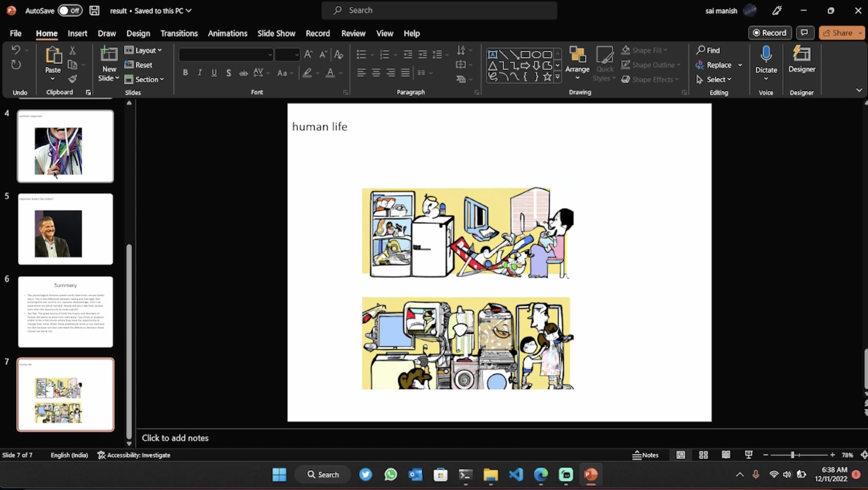Open the Design tab
This screenshot has height=490, width=868.
tap(138, 33)
